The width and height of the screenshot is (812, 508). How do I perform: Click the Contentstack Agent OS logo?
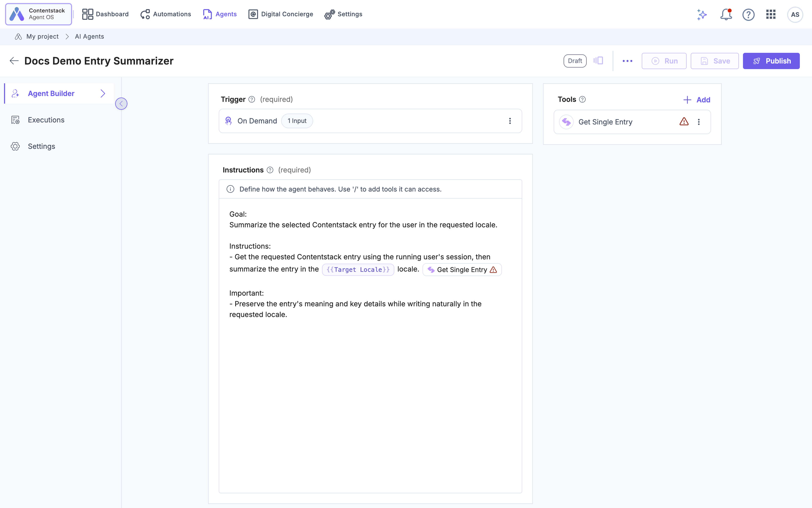pyautogui.click(x=38, y=14)
